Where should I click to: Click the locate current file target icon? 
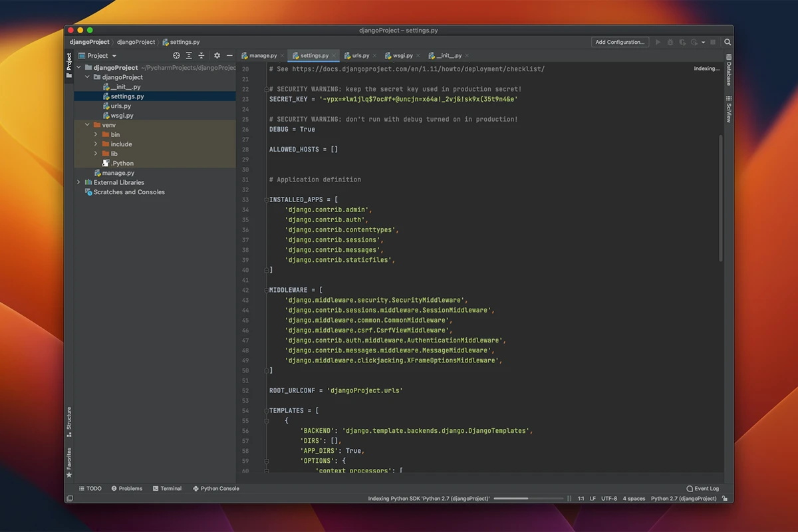176,56
